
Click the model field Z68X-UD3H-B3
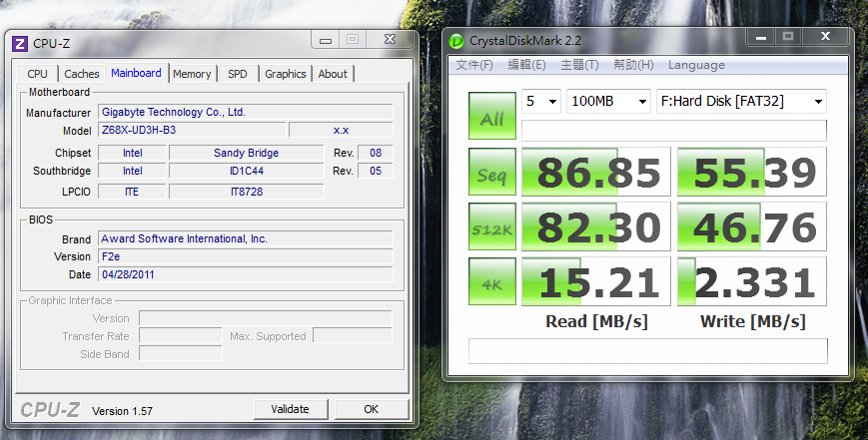coord(192,130)
